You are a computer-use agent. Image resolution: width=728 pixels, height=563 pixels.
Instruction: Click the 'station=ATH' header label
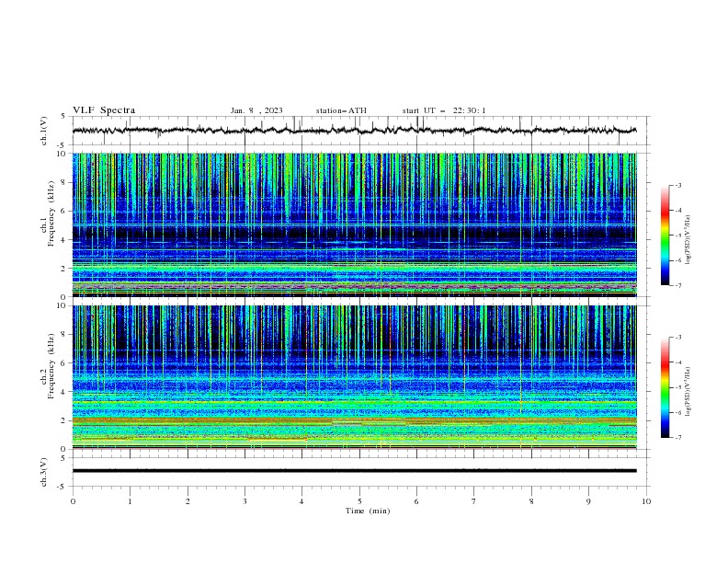341,110
